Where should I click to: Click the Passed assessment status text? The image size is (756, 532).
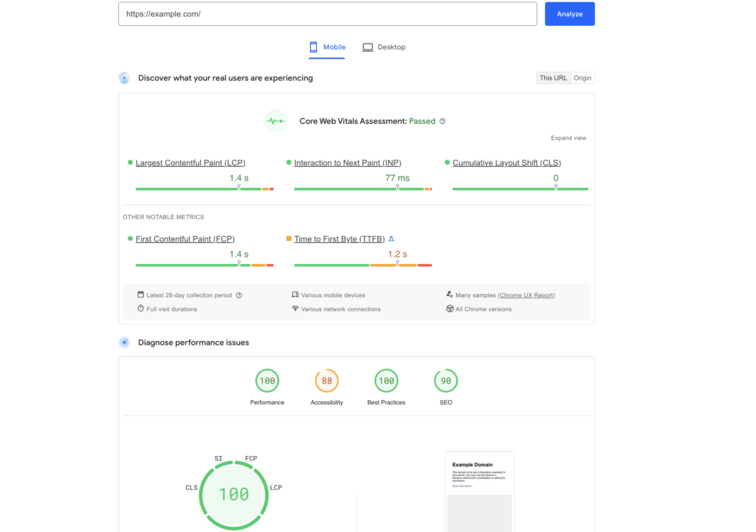click(422, 121)
